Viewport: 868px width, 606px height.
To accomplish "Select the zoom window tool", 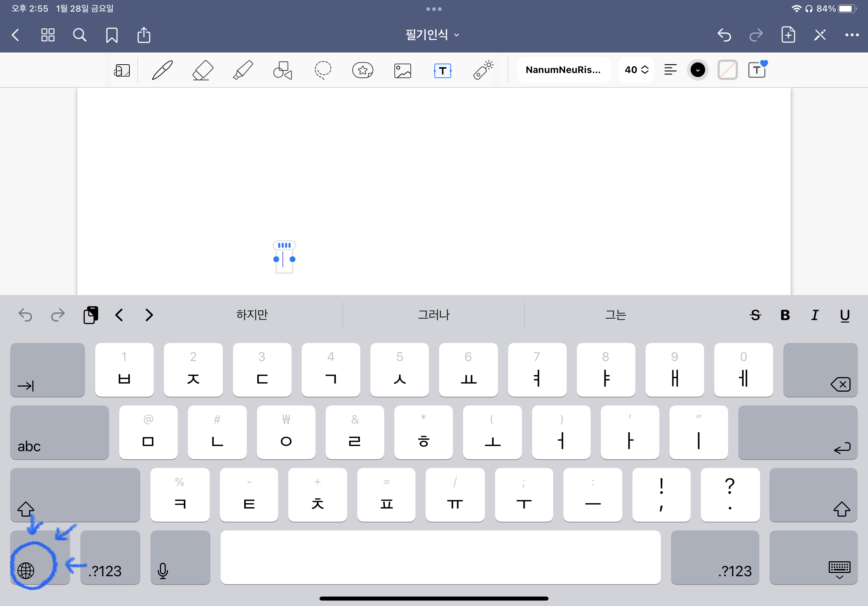I will pos(122,70).
